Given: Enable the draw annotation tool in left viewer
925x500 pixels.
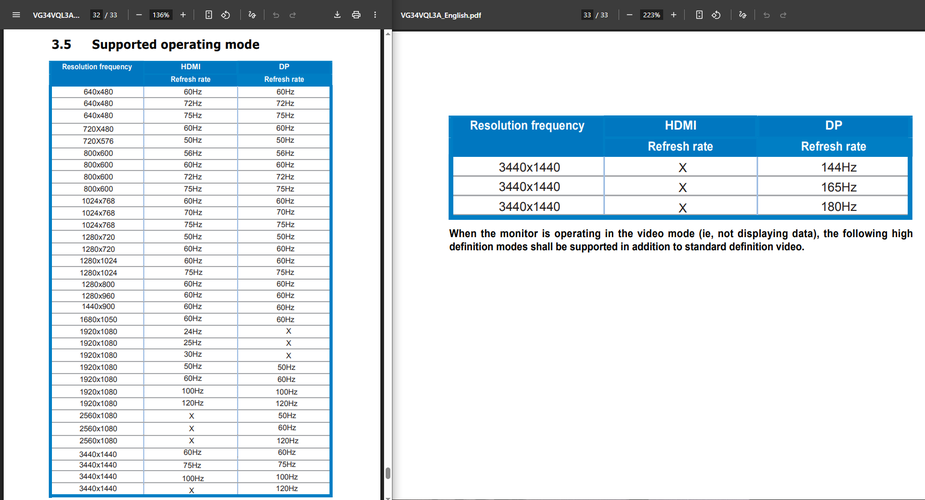Looking at the screenshot, I should click(252, 15).
